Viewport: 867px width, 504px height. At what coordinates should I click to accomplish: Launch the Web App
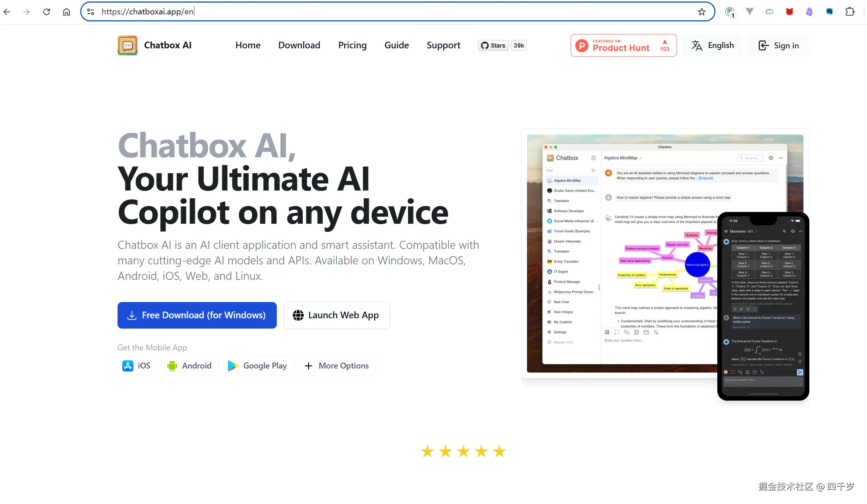tap(336, 315)
